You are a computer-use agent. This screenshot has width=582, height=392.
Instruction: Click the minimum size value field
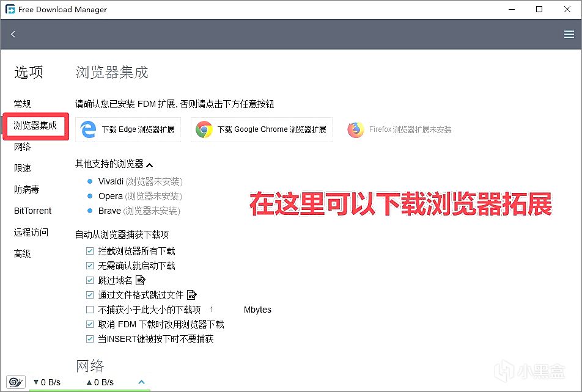[223, 310]
